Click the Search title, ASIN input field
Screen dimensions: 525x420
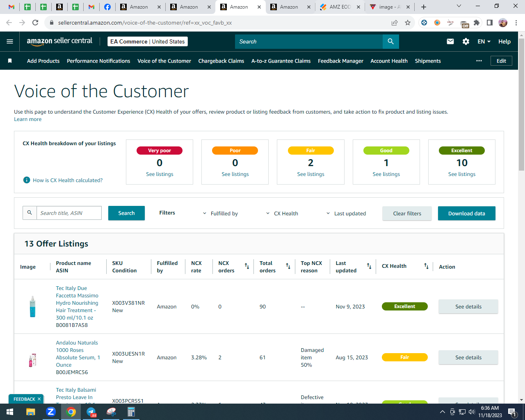point(69,213)
